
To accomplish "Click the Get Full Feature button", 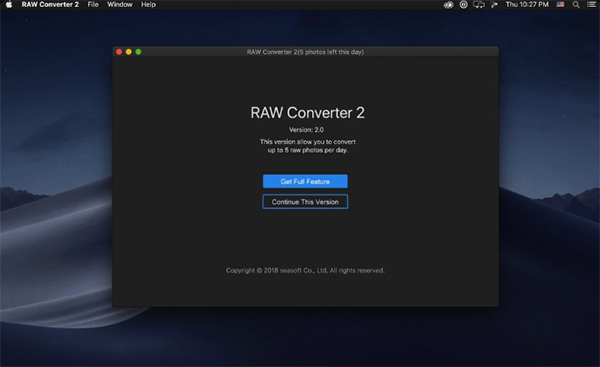I will coord(305,181).
